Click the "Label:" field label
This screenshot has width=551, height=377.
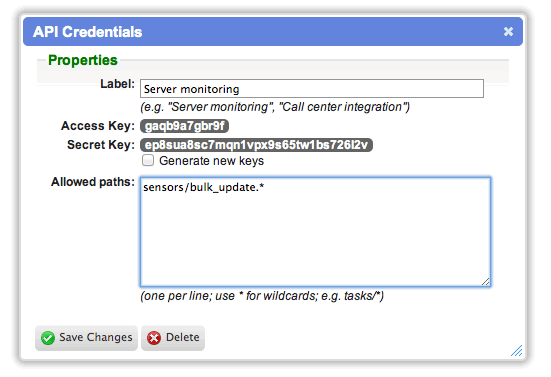pyautogui.click(x=117, y=84)
